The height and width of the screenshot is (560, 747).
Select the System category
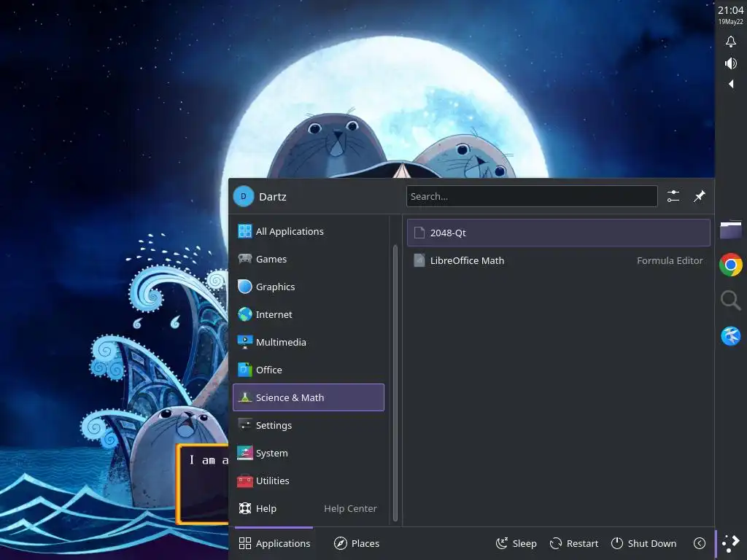click(309, 453)
